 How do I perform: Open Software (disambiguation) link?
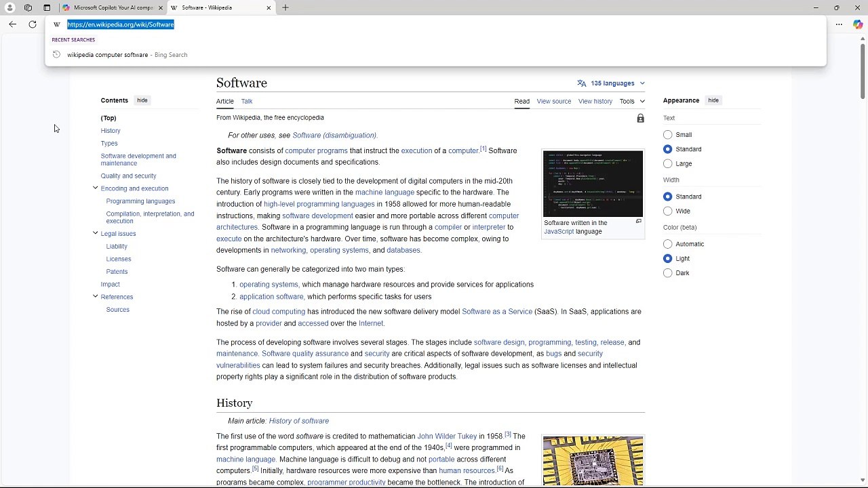pos(335,136)
